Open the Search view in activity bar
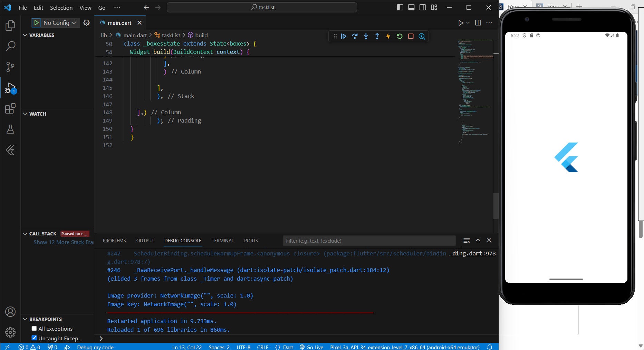This screenshot has height=350, width=644. (10, 46)
